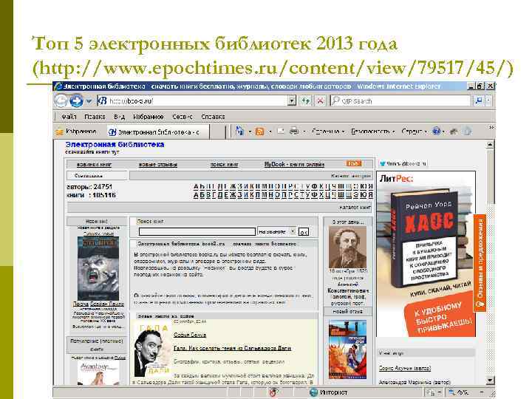Open the Сервис command bar dropdown
This screenshot has width=532, height=399.
coord(414,132)
